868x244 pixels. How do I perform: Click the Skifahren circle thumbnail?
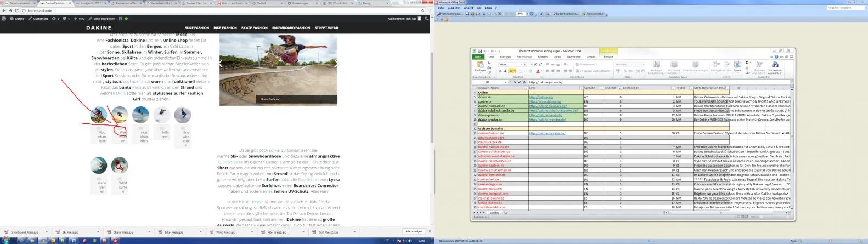162,115
